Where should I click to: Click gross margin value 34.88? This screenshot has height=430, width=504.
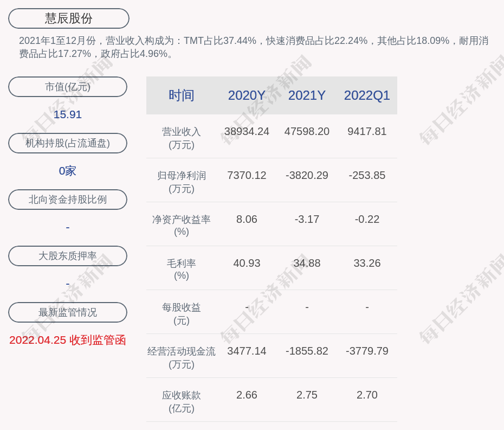point(307,263)
